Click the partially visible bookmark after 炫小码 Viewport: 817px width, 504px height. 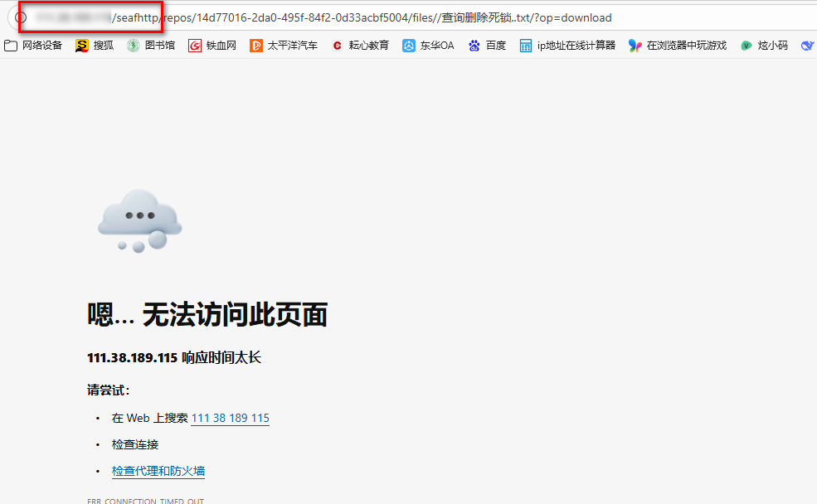(x=807, y=46)
